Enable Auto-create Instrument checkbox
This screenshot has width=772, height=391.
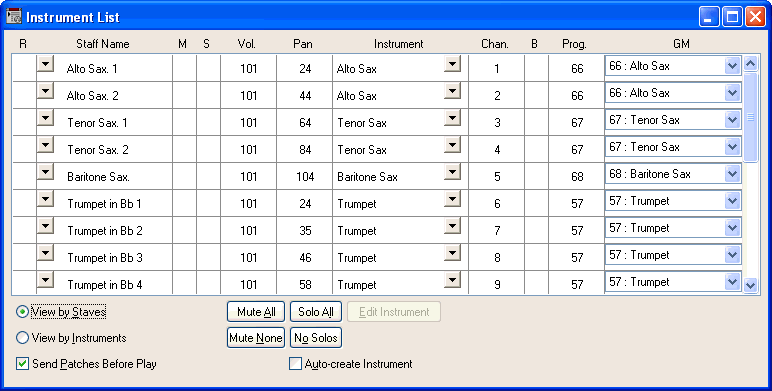295,364
